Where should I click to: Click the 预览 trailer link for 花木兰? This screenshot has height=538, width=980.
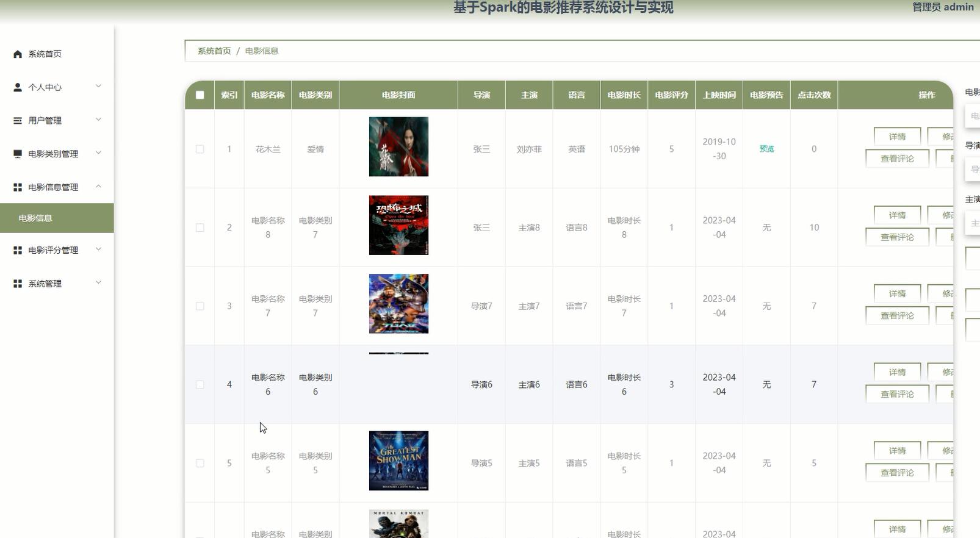pos(766,149)
